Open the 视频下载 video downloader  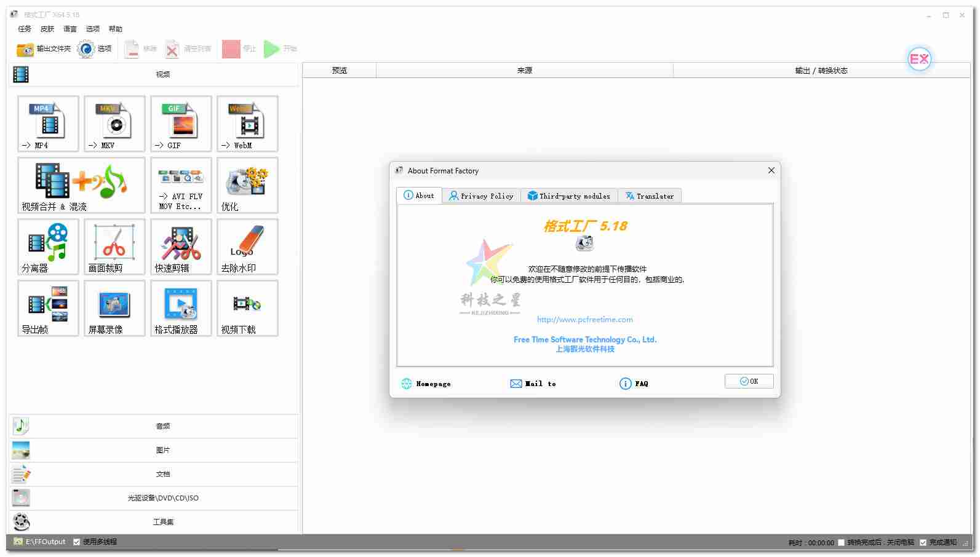pyautogui.click(x=247, y=308)
